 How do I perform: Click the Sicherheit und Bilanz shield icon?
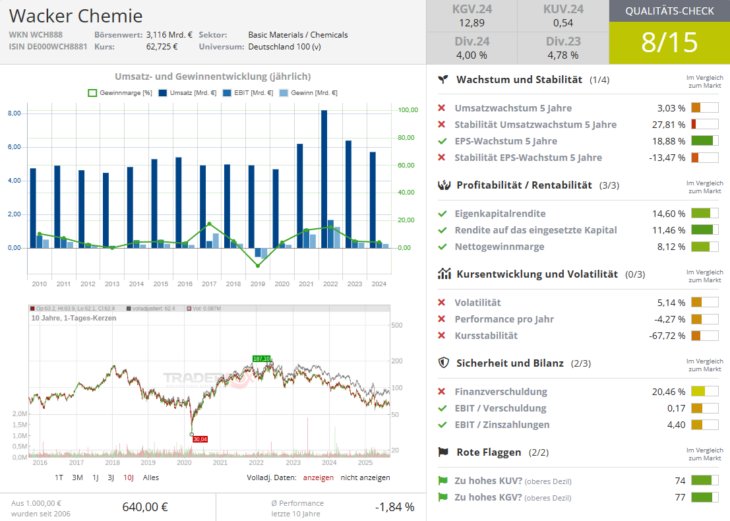(x=444, y=363)
